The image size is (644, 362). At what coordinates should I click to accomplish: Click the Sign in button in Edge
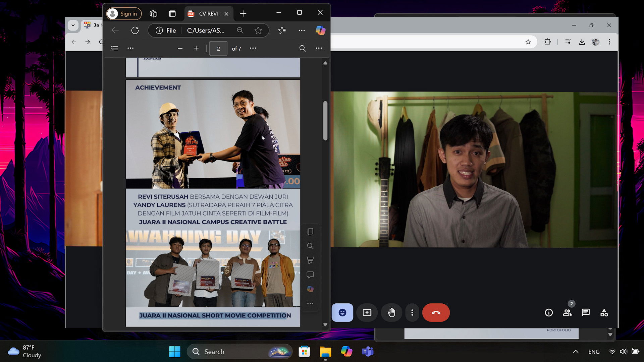click(x=123, y=14)
